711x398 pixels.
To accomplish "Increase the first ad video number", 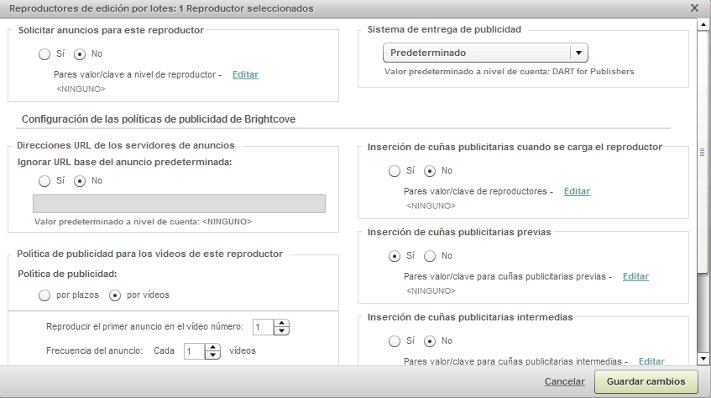I will coord(282,323).
